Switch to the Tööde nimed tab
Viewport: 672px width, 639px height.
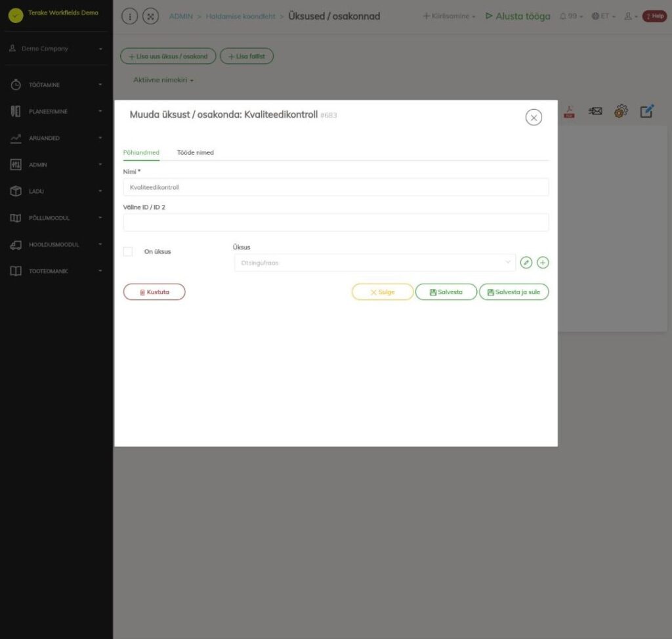pos(196,152)
